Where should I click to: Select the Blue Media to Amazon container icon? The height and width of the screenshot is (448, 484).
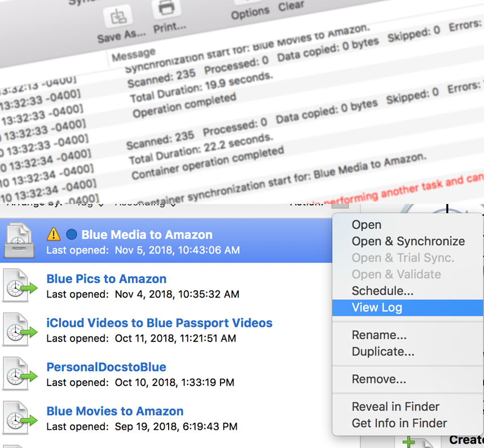[19, 241]
